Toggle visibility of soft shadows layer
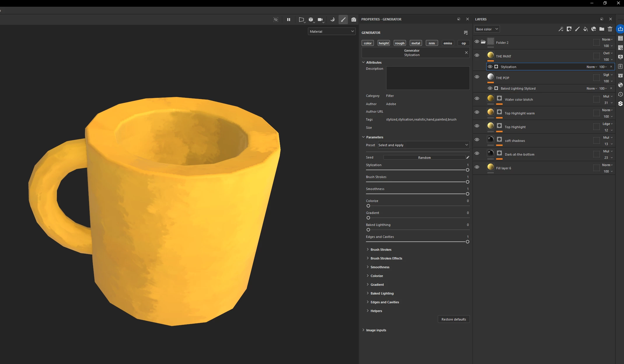The height and width of the screenshot is (364, 624). click(x=477, y=140)
